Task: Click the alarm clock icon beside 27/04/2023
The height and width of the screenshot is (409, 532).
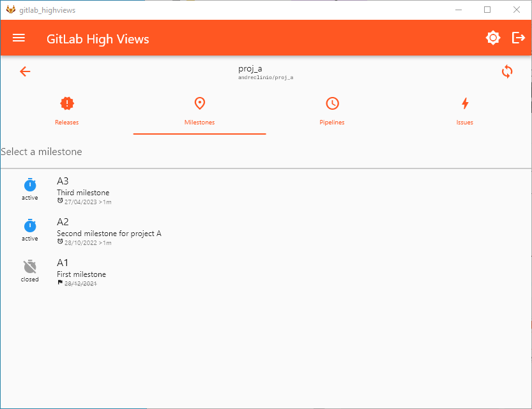Action: tap(60, 200)
